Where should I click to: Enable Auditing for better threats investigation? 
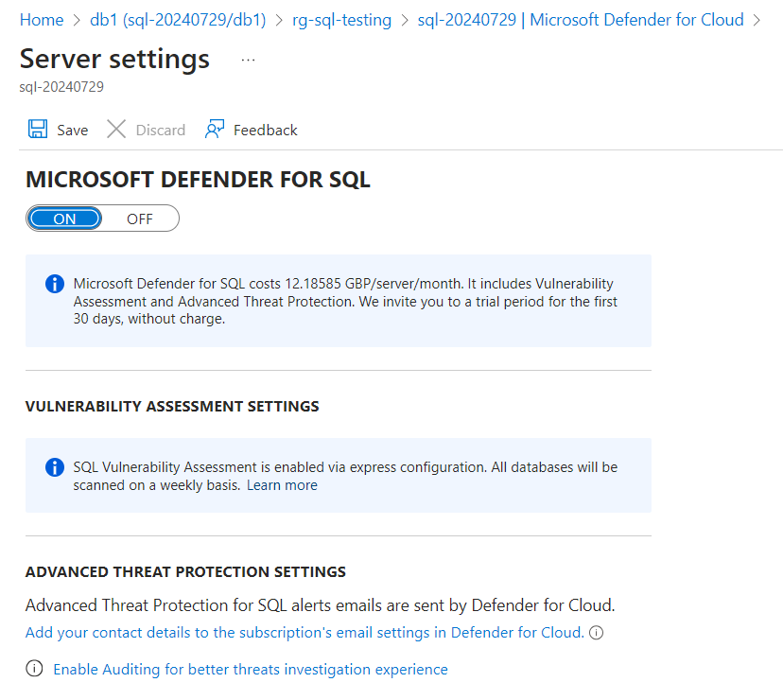pos(249,669)
